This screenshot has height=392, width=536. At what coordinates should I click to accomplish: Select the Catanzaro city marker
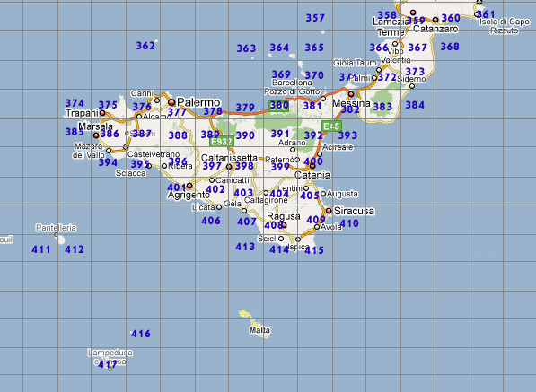click(x=435, y=20)
